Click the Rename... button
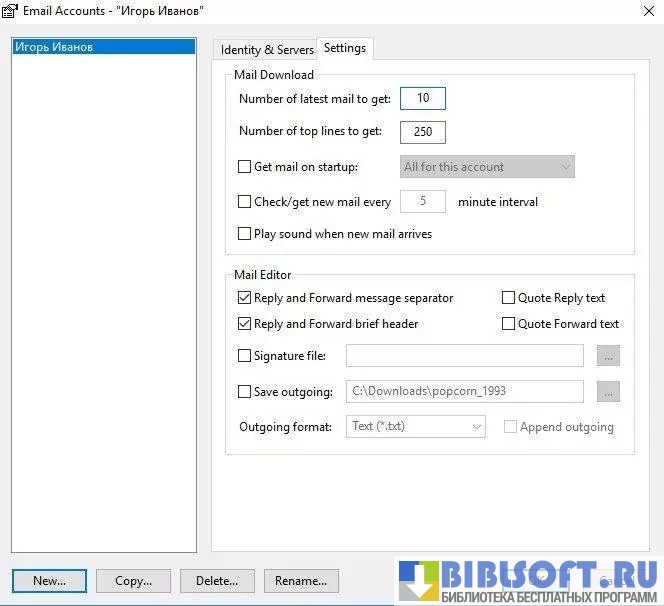 click(301, 581)
